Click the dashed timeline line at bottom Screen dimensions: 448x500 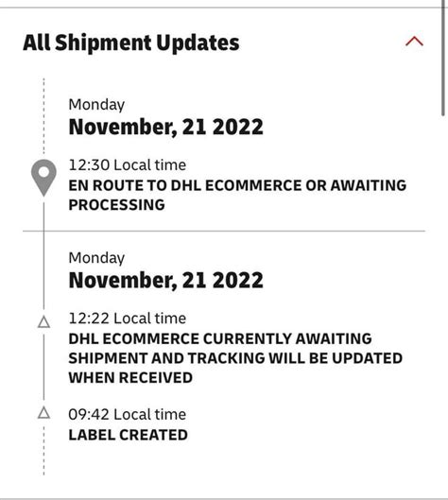43,449
